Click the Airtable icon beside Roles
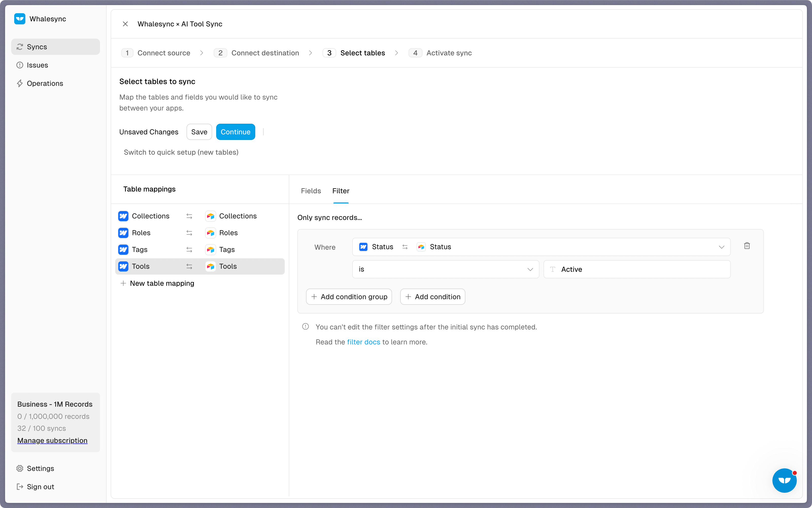Viewport: 812px width, 508px height. [x=210, y=233]
